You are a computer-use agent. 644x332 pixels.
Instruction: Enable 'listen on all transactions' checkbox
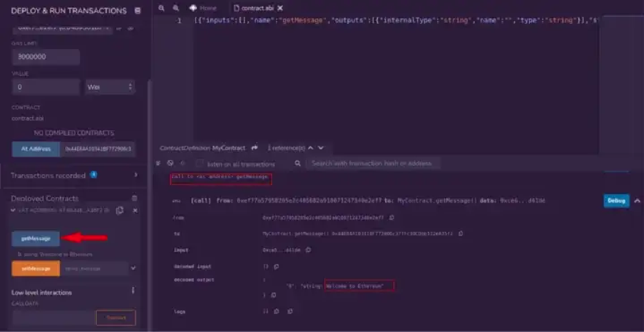(200, 164)
